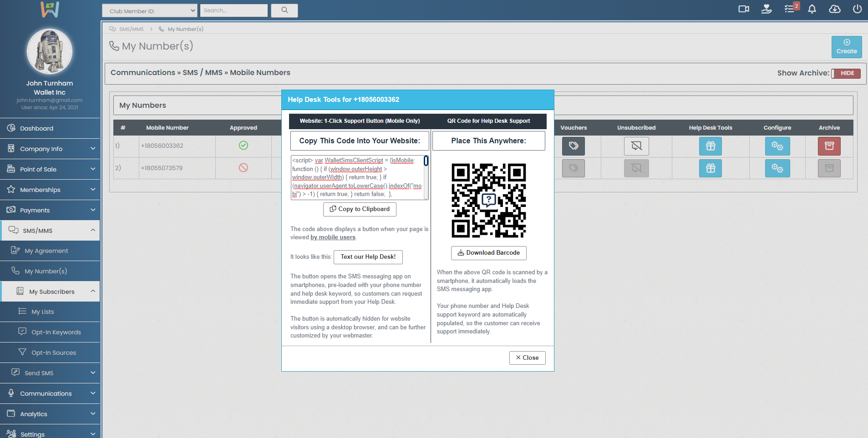Click My Number(s) breadcrumb link
Image resolution: width=868 pixels, height=438 pixels.
181,29
